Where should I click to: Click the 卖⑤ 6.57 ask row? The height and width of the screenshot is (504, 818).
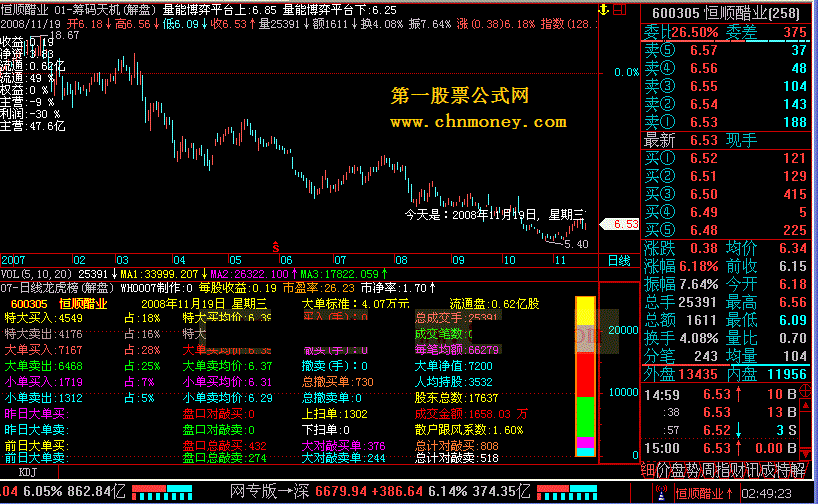tap(726, 50)
